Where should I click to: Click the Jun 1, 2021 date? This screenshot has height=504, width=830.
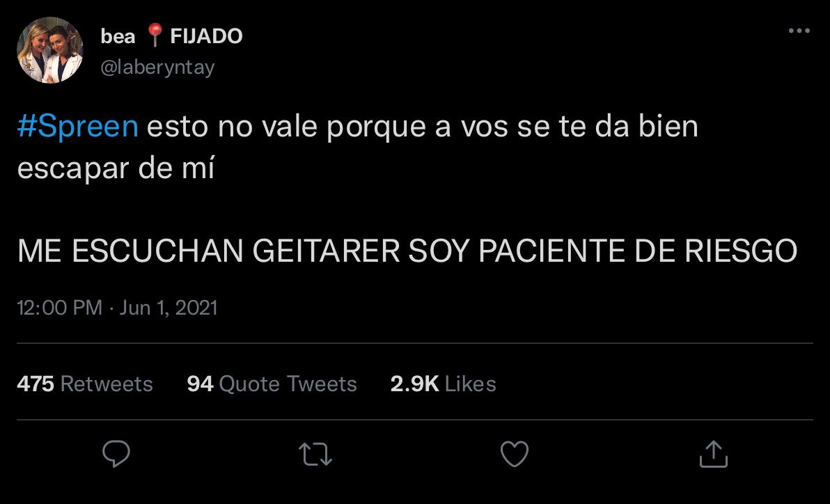click(x=169, y=308)
